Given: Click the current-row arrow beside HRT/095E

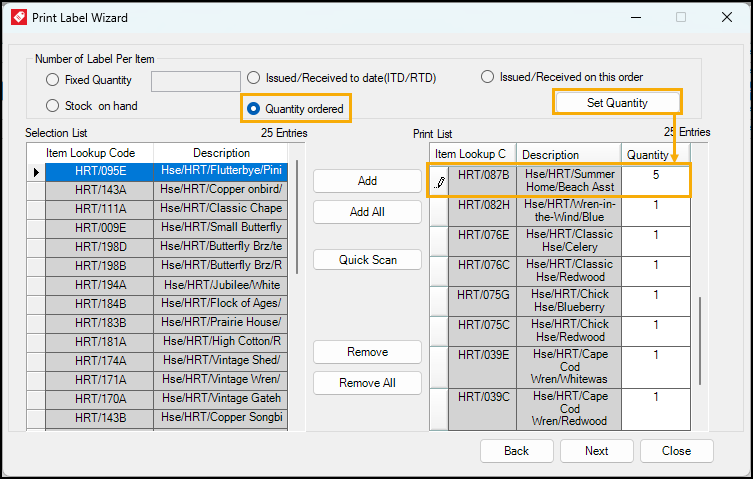Looking at the screenshot, I should point(36,172).
